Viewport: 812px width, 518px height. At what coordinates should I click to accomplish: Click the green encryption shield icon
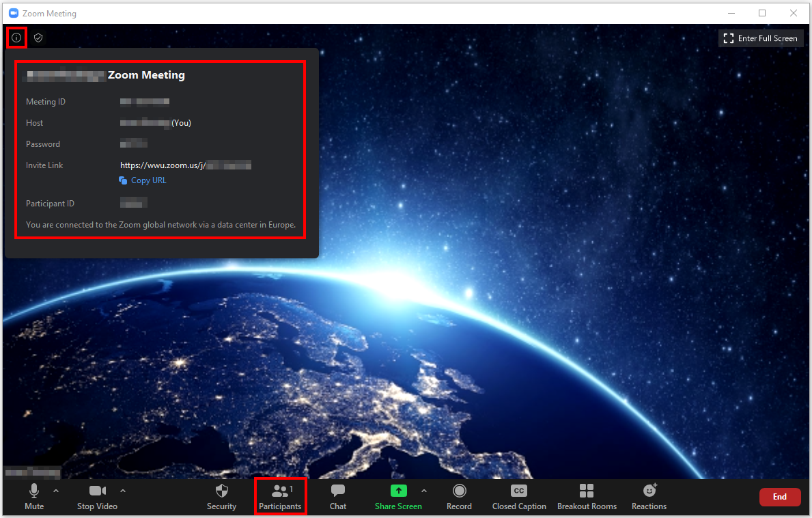tap(38, 38)
